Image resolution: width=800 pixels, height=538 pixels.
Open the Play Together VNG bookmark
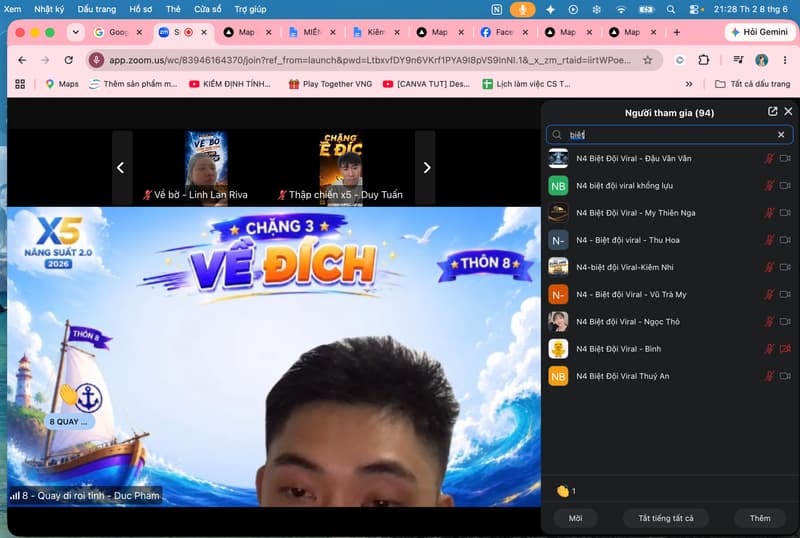pos(330,84)
